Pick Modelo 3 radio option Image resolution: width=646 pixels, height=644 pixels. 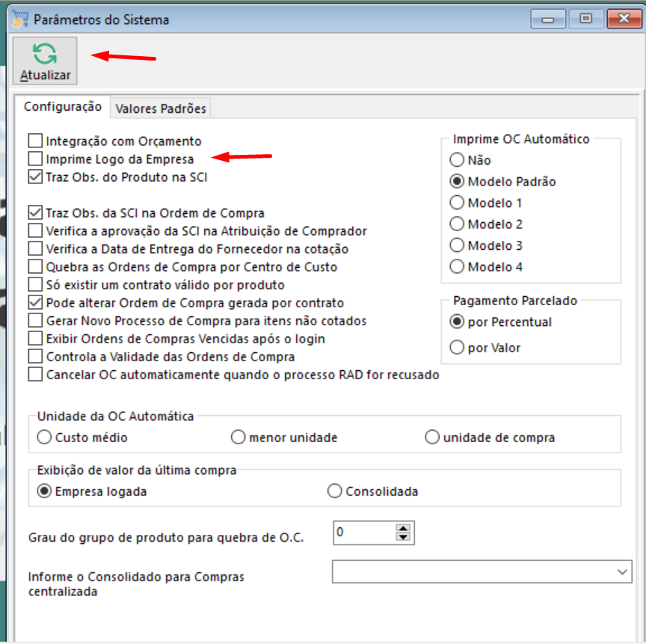[x=457, y=245]
